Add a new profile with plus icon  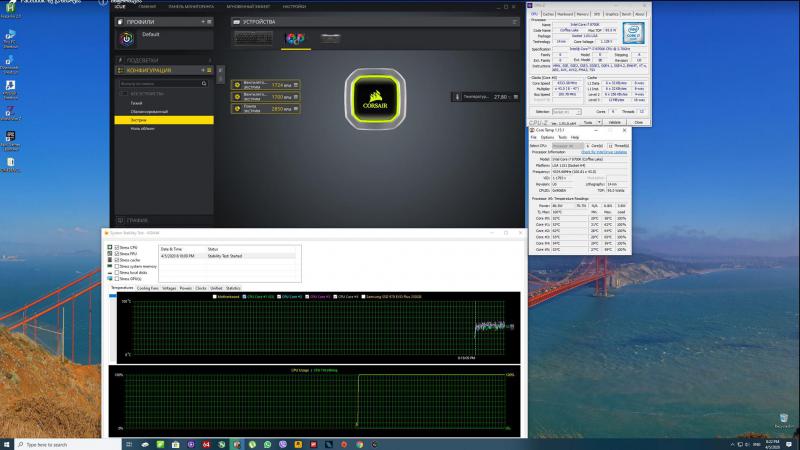(204, 20)
